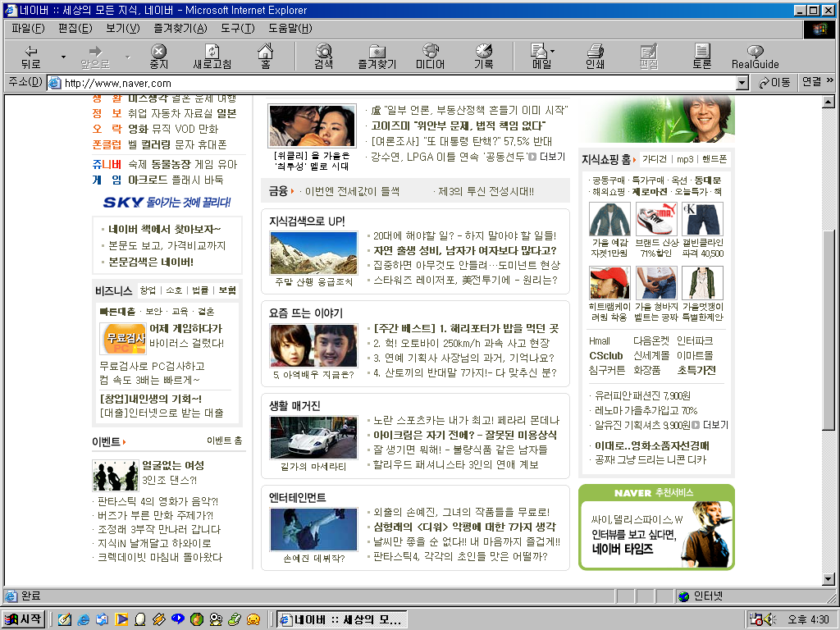840x630 pixels.
Task: Click the scrollbar down arrow
Action: tap(829, 578)
